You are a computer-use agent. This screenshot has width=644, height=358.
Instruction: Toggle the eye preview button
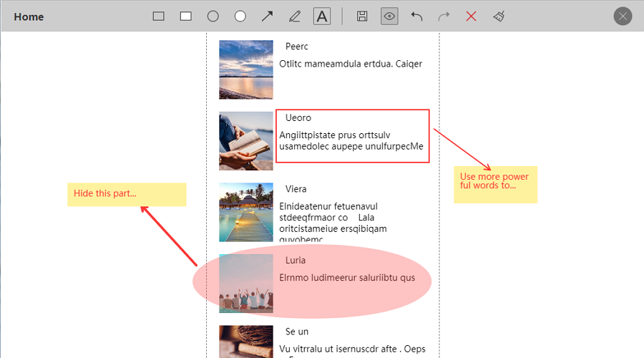pyautogui.click(x=389, y=16)
